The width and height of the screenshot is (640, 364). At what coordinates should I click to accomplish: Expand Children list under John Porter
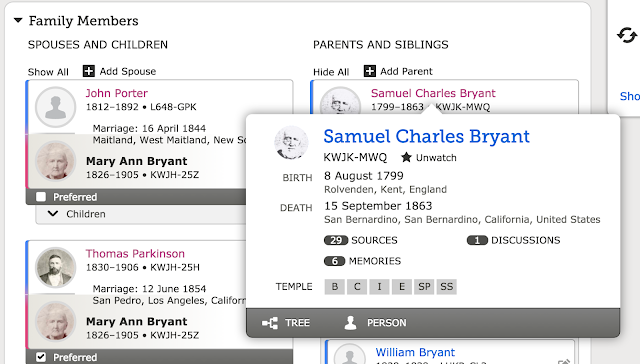[77, 214]
